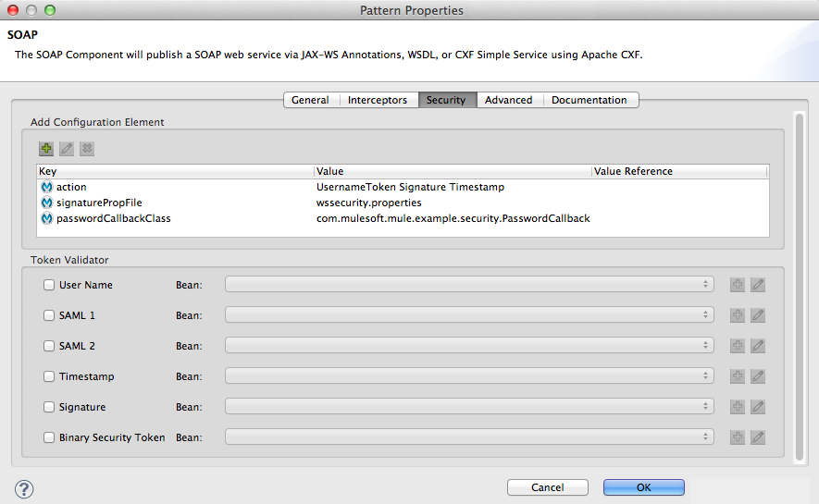
Task: Click add bean icon for User Name
Action: [738, 285]
